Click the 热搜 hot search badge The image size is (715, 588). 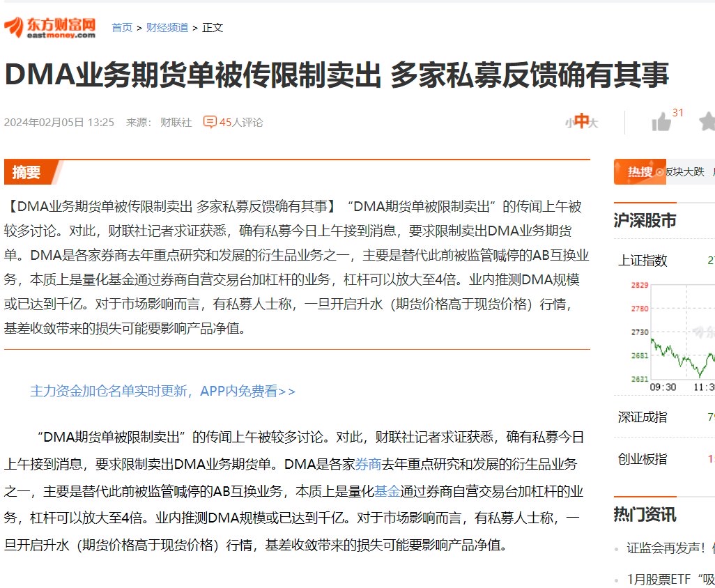point(640,172)
